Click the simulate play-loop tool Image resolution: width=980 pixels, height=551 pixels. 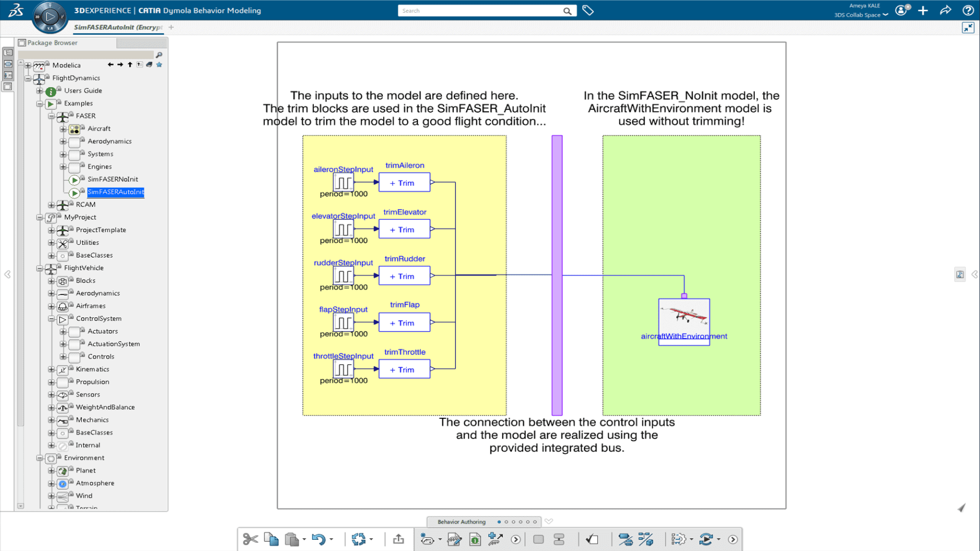coord(706,539)
